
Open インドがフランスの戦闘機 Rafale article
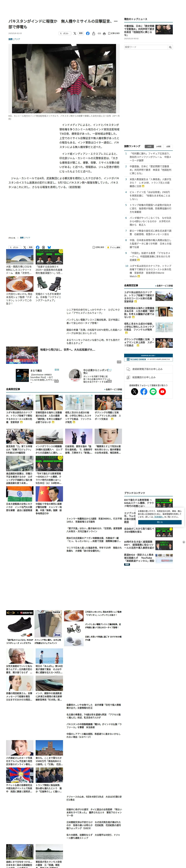pyautogui.click(x=49, y=441)
